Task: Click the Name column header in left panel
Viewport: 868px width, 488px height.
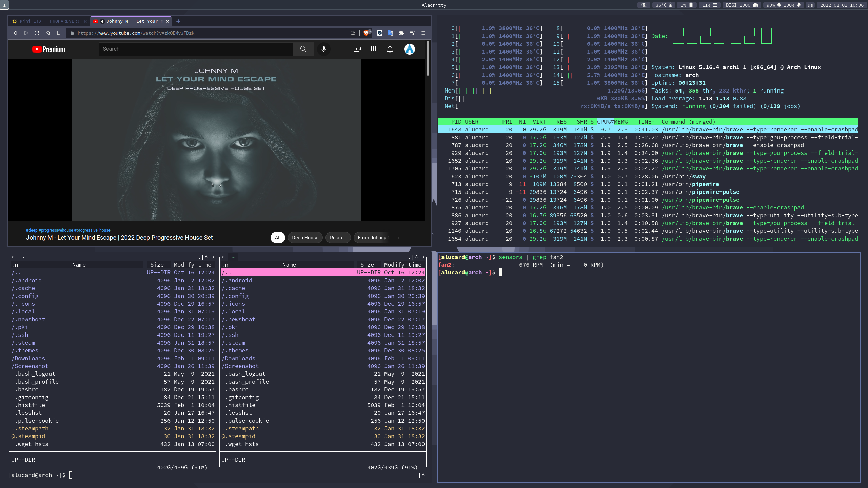Action: coord(79,265)
